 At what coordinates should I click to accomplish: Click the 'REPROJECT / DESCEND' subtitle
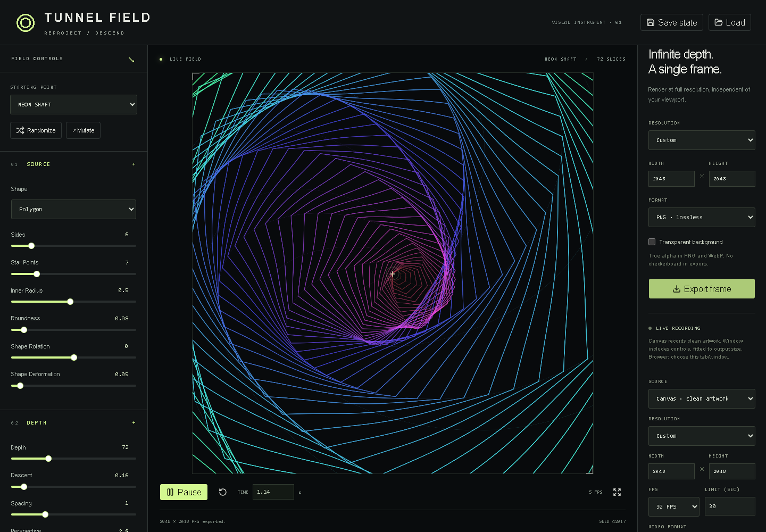pyautogui.click(x=84, y=33)
